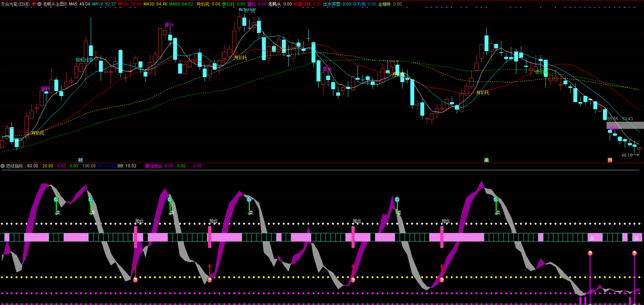This screenshot has width=644, height=305.
Task: Click the 87.30 high price label
Action: pyautogui.click(x=249, y=11)
